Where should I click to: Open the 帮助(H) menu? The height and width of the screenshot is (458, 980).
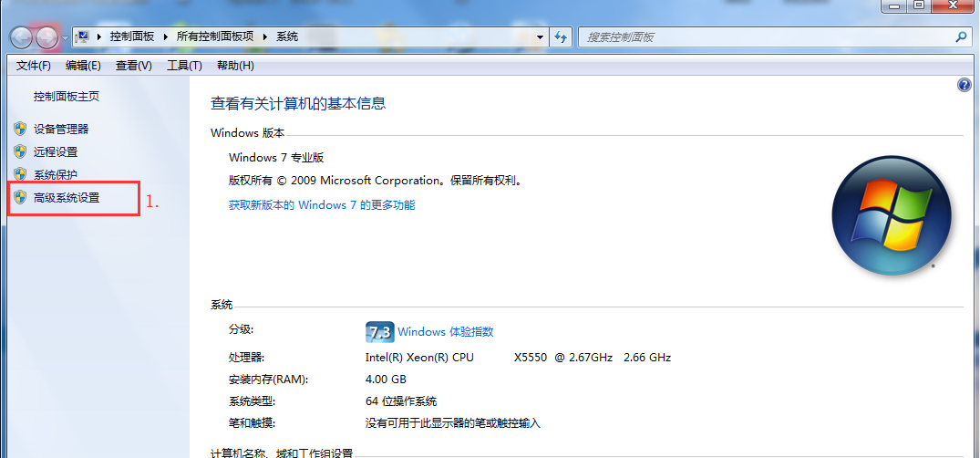click(x=235, y=65)
